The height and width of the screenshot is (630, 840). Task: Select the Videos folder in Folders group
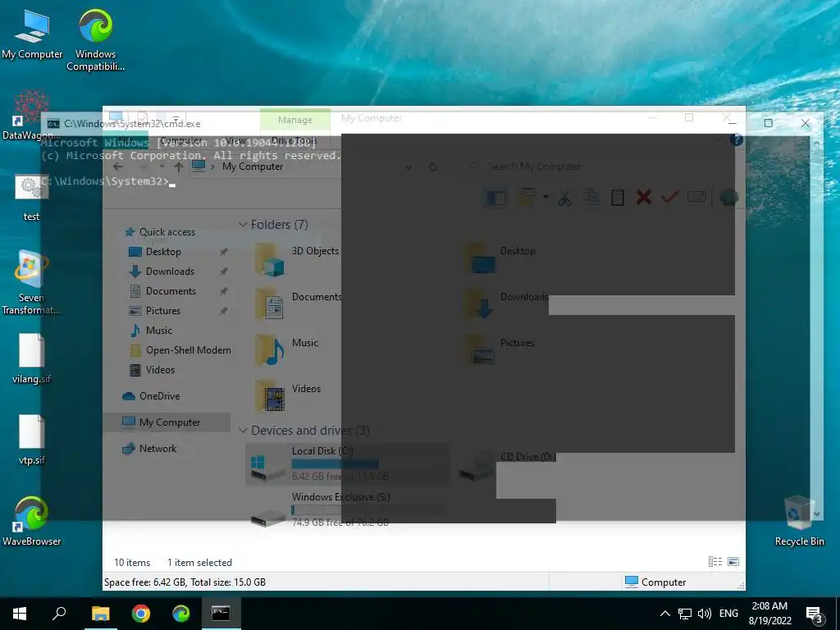tap(290, 396)
